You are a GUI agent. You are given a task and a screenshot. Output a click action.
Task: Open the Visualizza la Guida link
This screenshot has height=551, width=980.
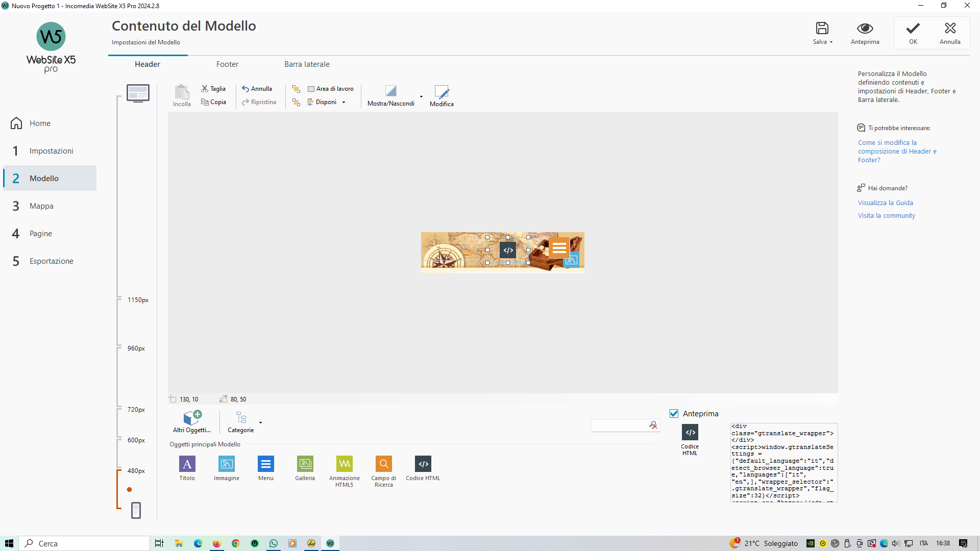885,203
